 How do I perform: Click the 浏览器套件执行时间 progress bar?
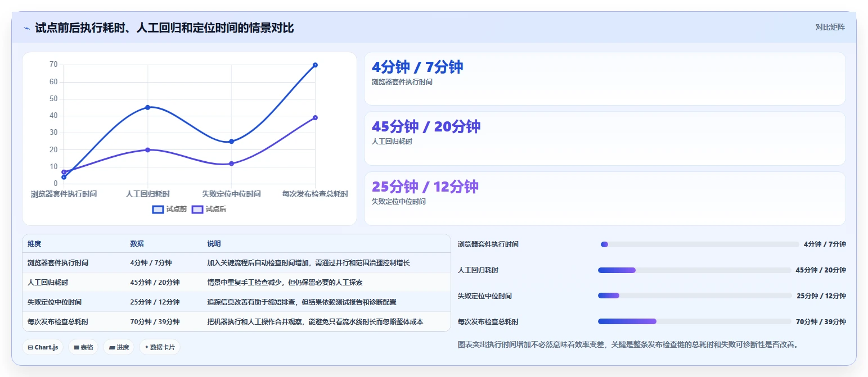coord(700,244)
